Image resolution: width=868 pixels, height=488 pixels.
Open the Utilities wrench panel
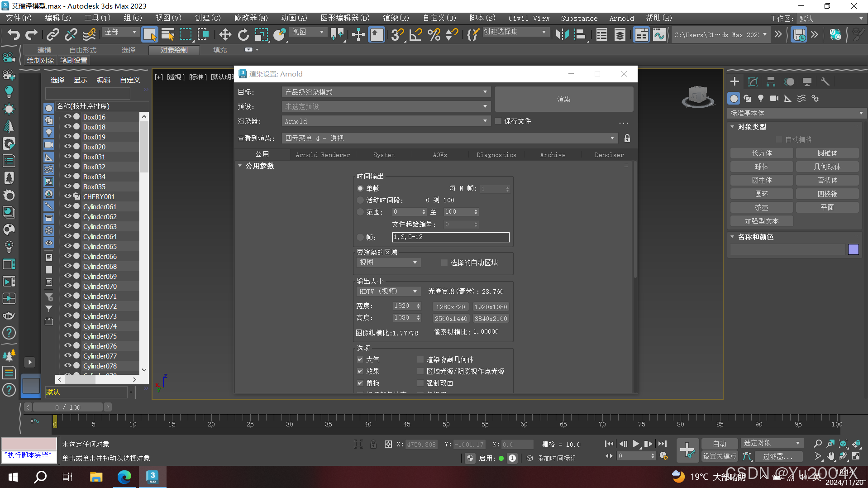click(825, 81)
